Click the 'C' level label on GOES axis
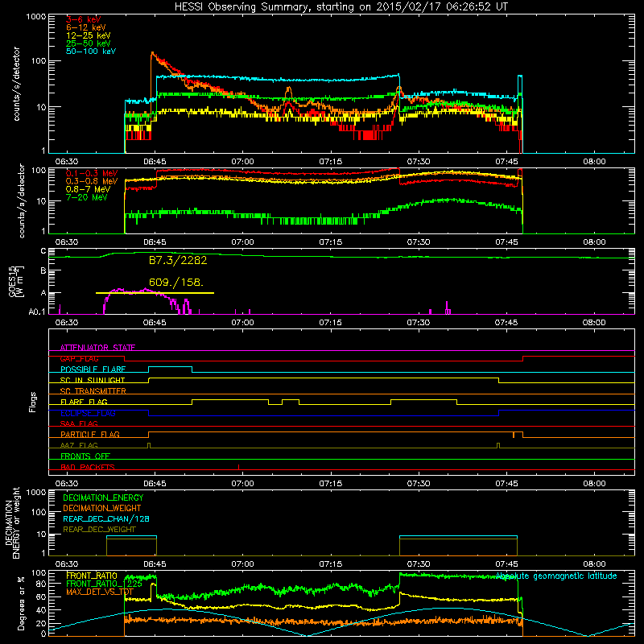Viewport: 644px width, 644px height. 43,251
